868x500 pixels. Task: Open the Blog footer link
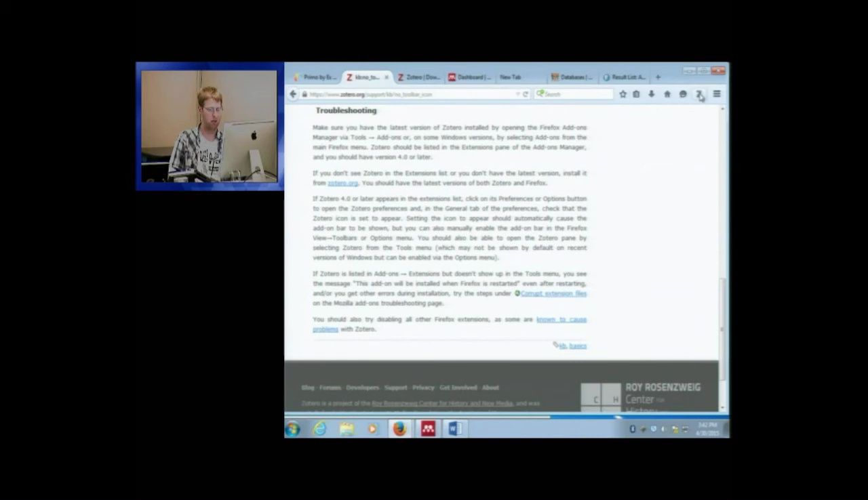[308, 388]
